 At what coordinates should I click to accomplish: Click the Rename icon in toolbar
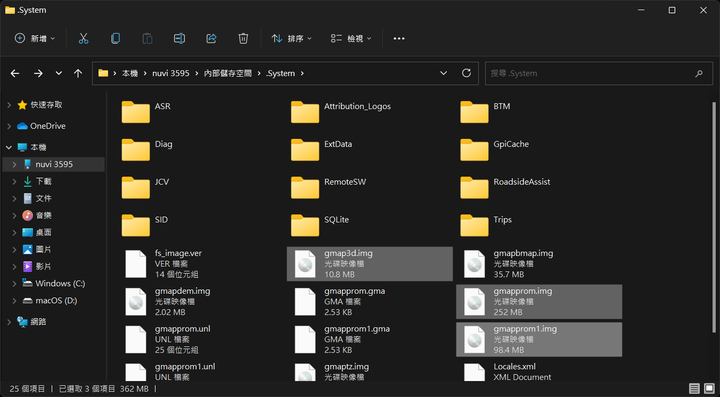(x=179, y=39)
